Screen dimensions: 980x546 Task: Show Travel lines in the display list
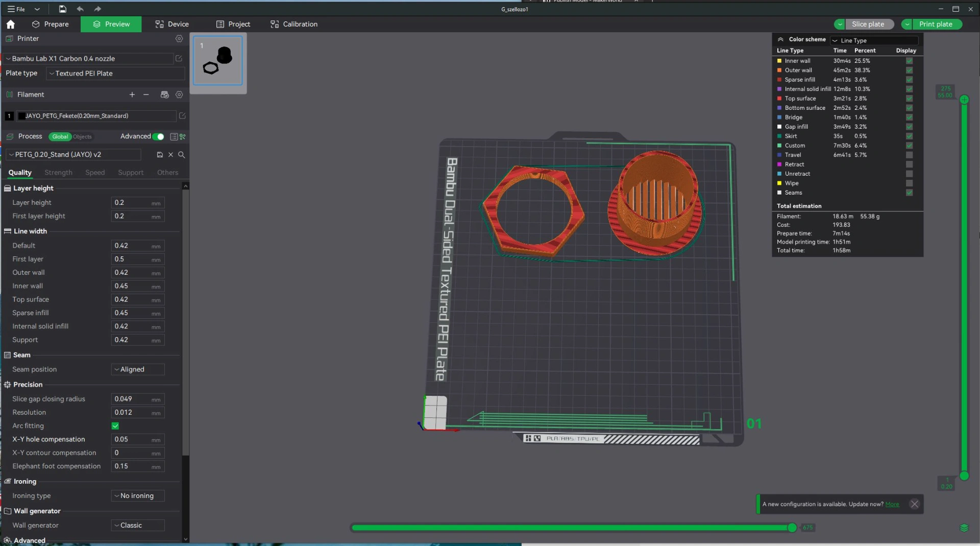[x=909, y=155]
